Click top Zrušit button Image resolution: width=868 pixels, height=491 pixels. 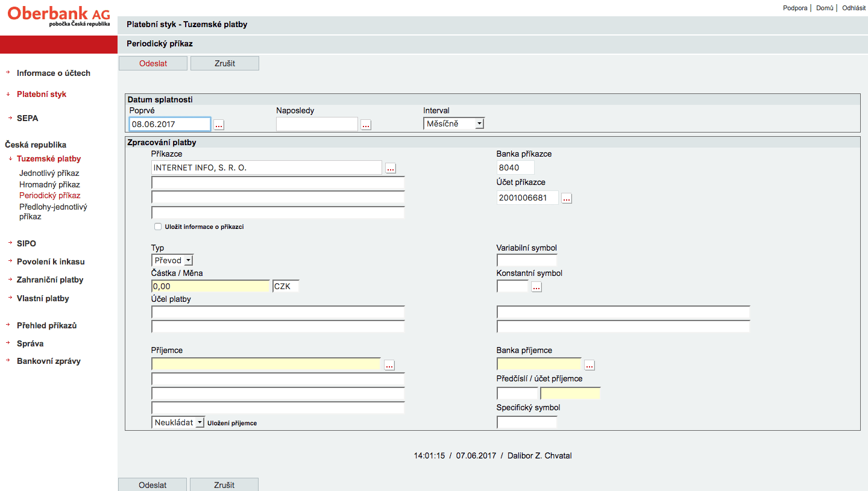pyautogui.click(x=225, y=63)
